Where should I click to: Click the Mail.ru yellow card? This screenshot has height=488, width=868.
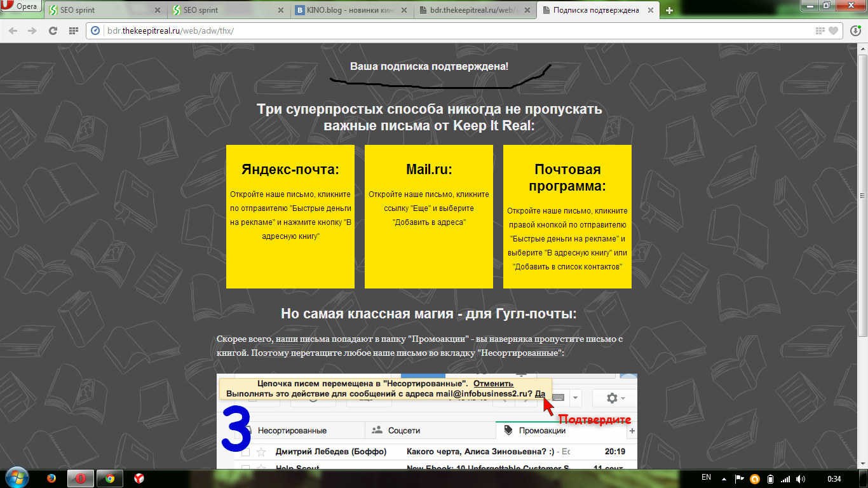[429, 217]
